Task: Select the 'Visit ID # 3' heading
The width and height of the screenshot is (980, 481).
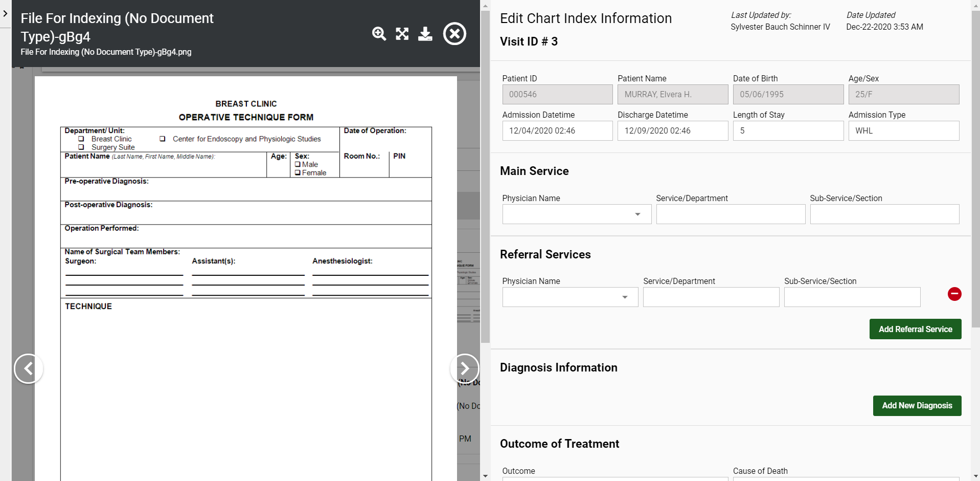Action: pos(529,41)
